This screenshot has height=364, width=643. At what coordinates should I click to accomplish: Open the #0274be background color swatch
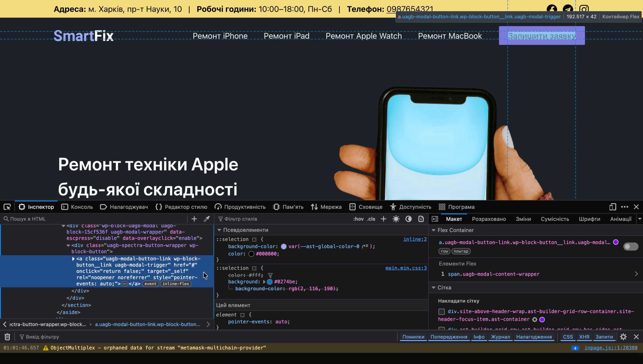tap(270, 282)
